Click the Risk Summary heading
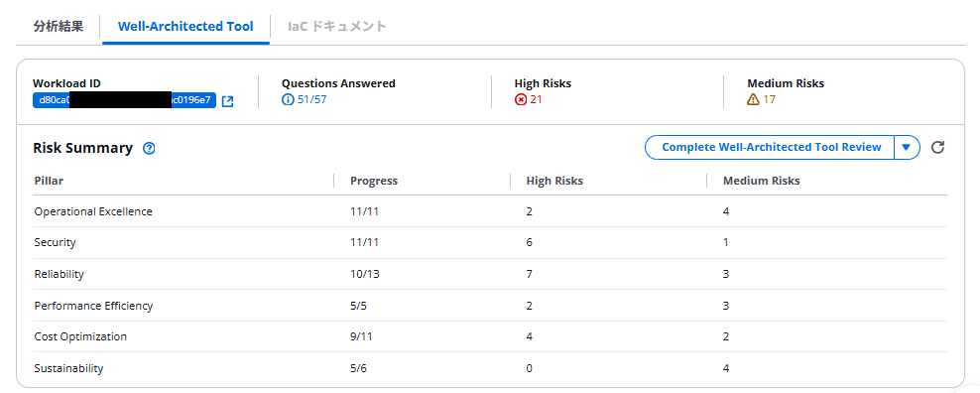 coord(83,148)
